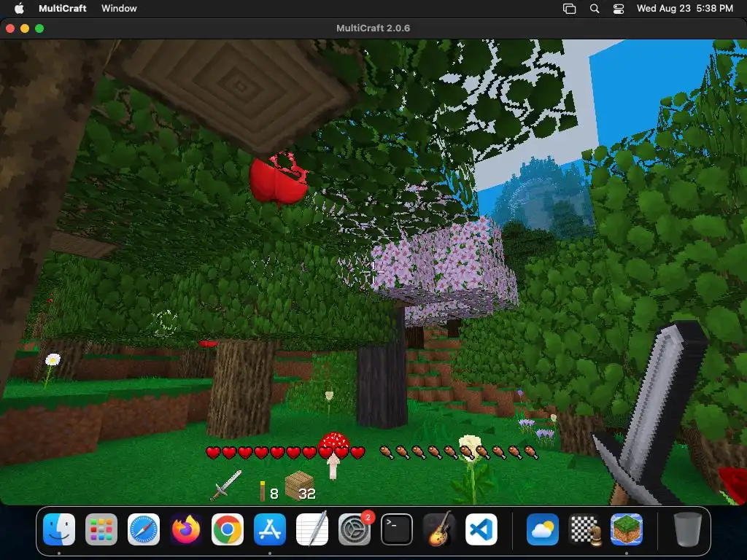This screenshot has width=747, height=560.
Task: Select the torch stack of 8 in hotbar
Action: (x=268, y=491)
